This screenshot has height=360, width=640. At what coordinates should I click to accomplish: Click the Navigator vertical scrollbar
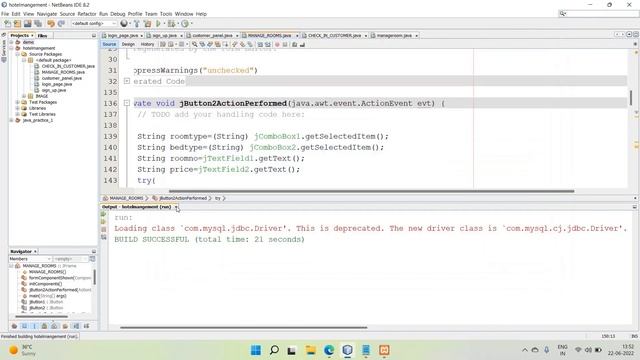pyautogui.click(x=95, y=277)
